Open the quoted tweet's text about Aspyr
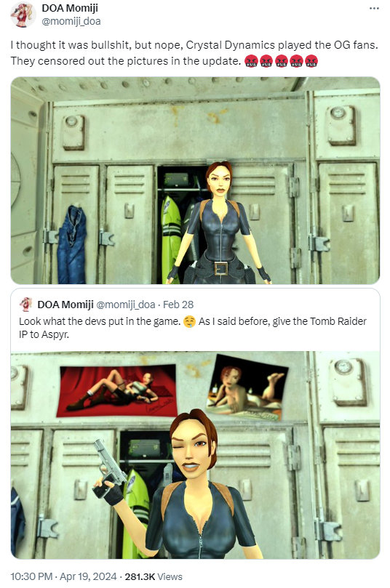This screenshot has height=588, width=390. pos(193,328)
